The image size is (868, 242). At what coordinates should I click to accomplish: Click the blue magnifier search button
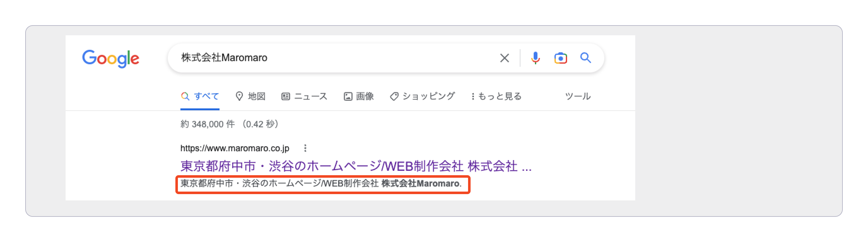click(x=585, y=58)
